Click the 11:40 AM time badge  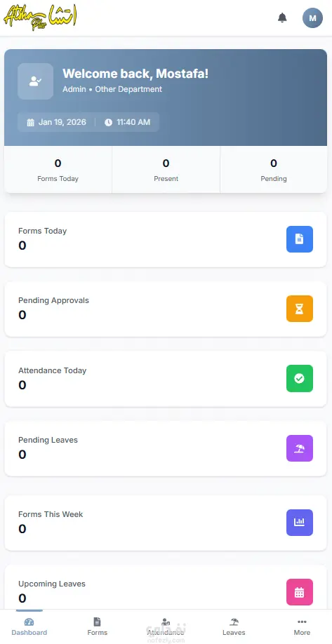coord(127,122)
